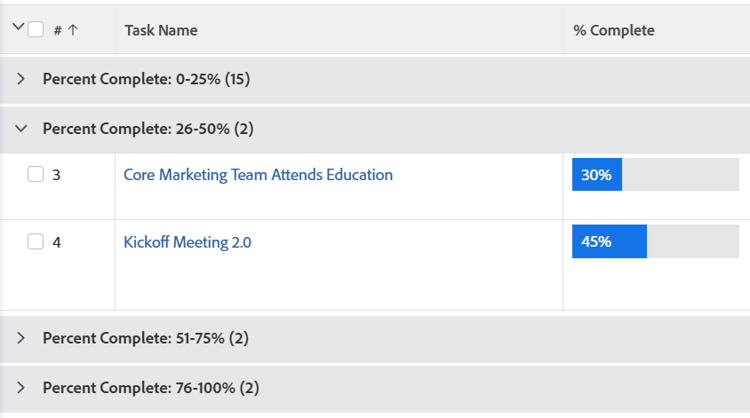Check the box for task 3
The width and height of the screenshot is (750, 418).
click(x=36, y=175)
